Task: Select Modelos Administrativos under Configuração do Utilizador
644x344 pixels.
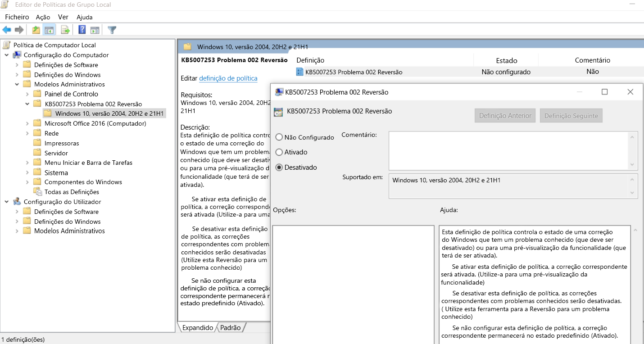Action: tap(69, 231)
